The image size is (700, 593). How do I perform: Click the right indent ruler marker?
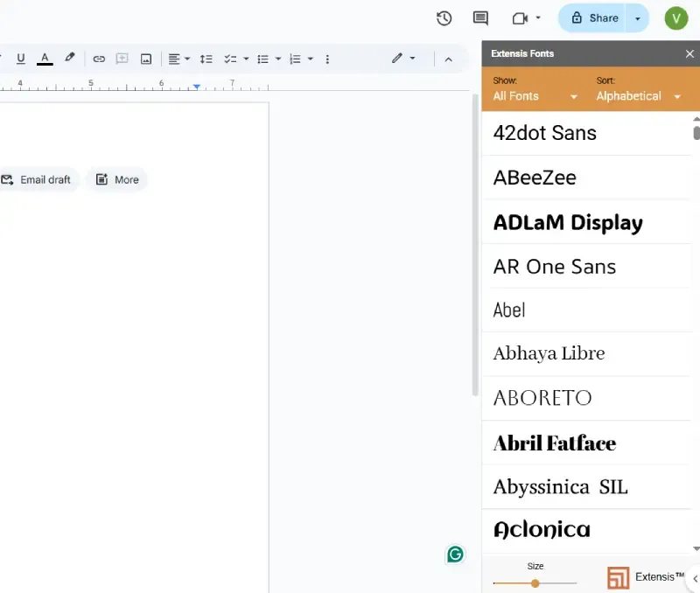pyautogui.click(x=196, y=87)
